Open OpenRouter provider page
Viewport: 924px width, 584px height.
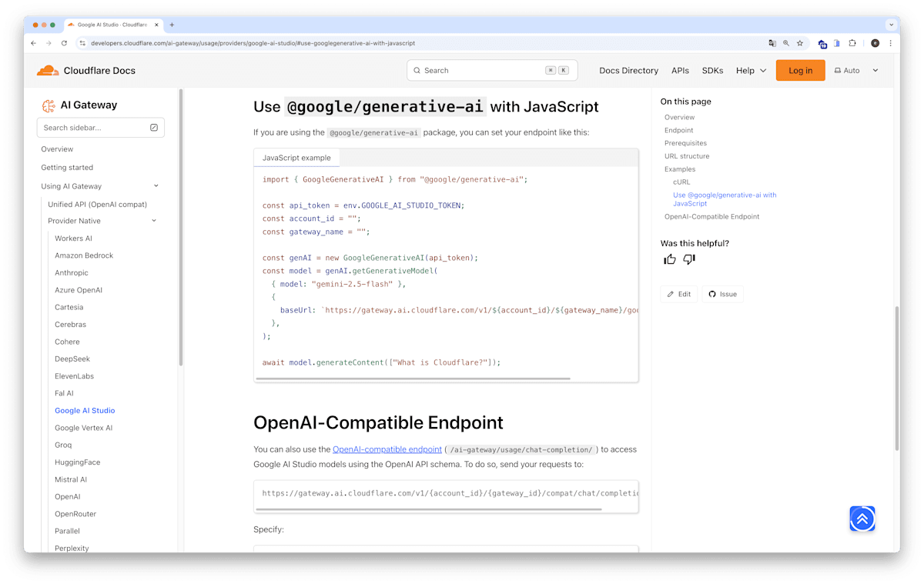click(x=75, y=514)
